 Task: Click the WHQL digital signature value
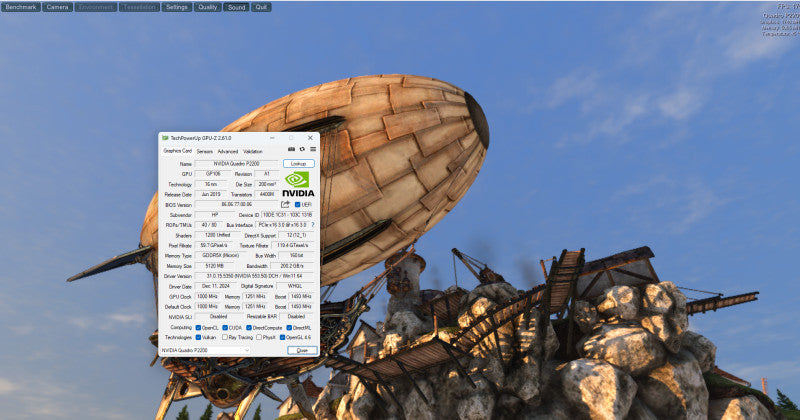coord(295,286)
